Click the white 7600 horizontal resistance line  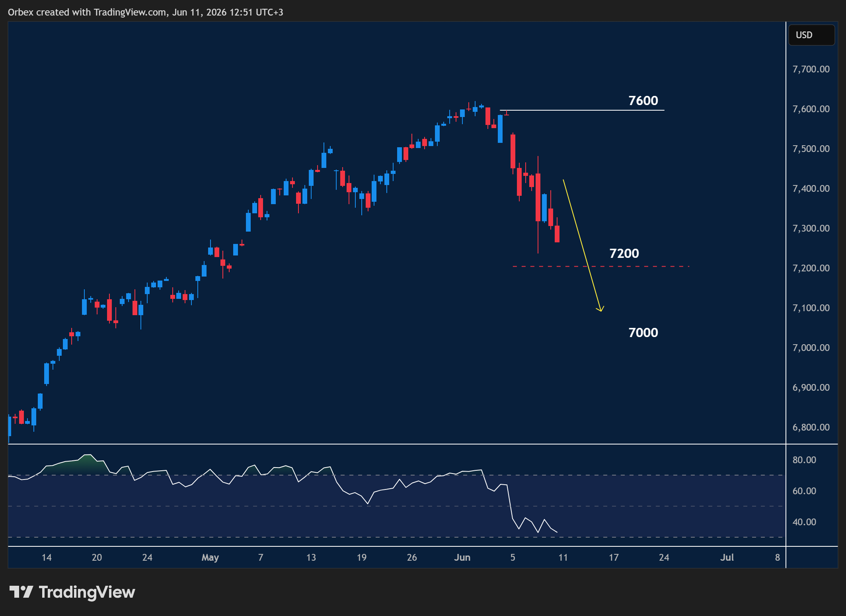tap(582, 110)
